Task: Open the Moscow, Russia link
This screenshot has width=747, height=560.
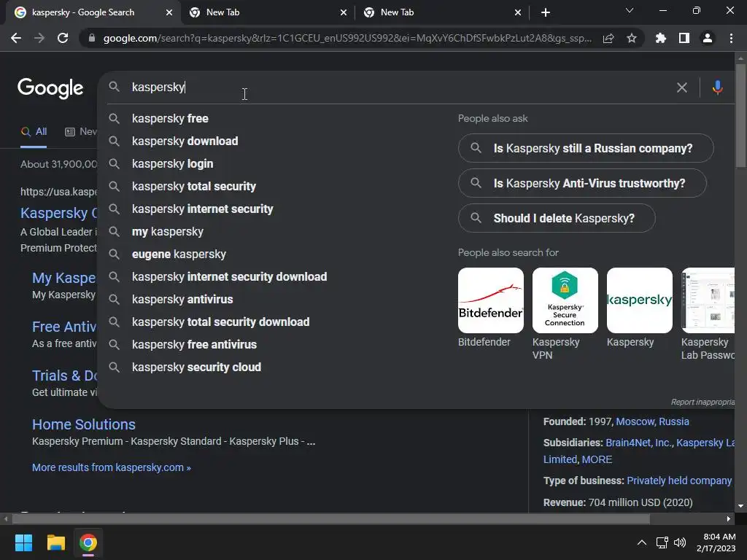Action: [652, 421]
